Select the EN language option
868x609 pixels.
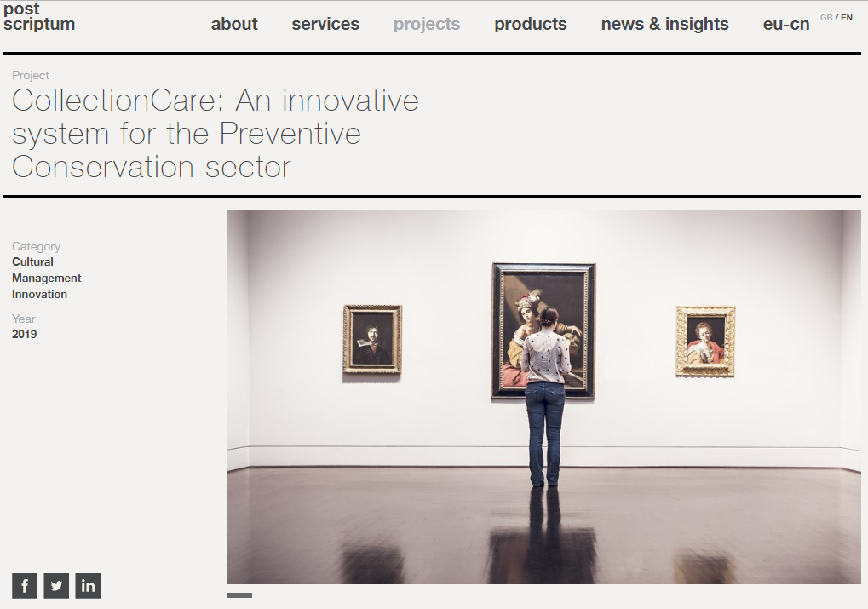[847, 18]
